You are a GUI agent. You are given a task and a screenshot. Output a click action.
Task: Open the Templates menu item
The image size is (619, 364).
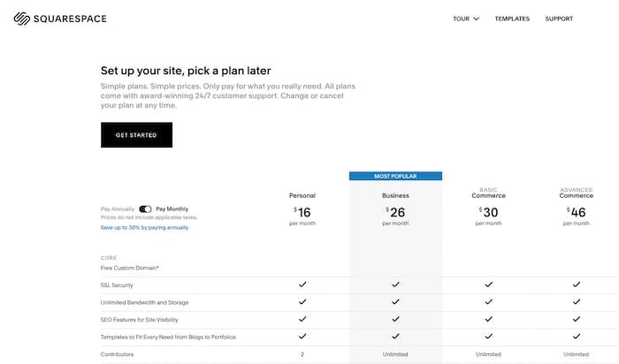pyautogui.click(x=512, y=19)
